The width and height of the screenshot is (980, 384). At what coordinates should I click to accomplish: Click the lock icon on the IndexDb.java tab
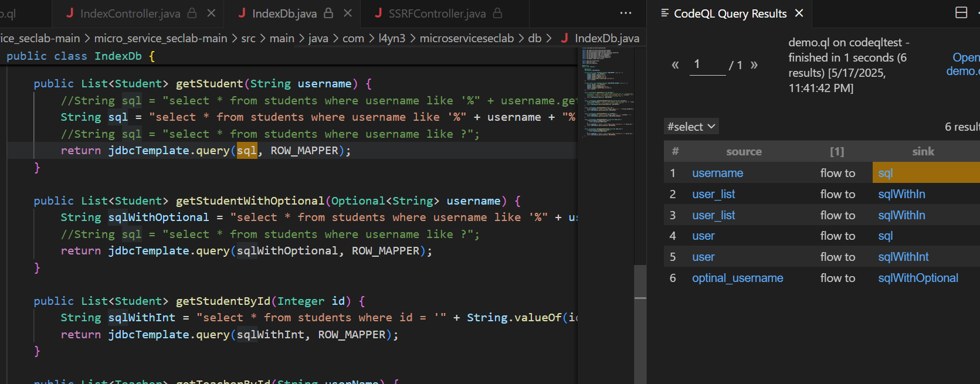click(x=328, y=13)
